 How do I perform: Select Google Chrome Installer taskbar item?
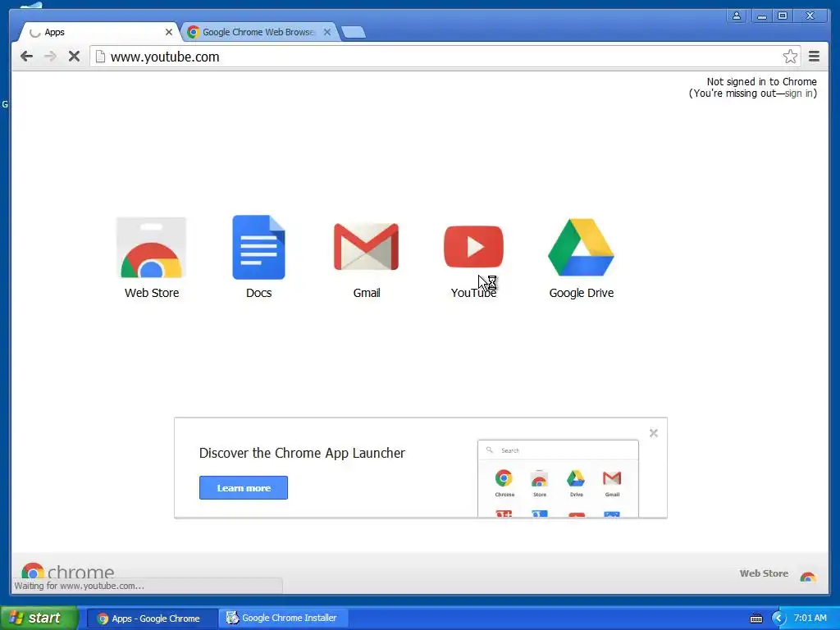pos(283,619)
